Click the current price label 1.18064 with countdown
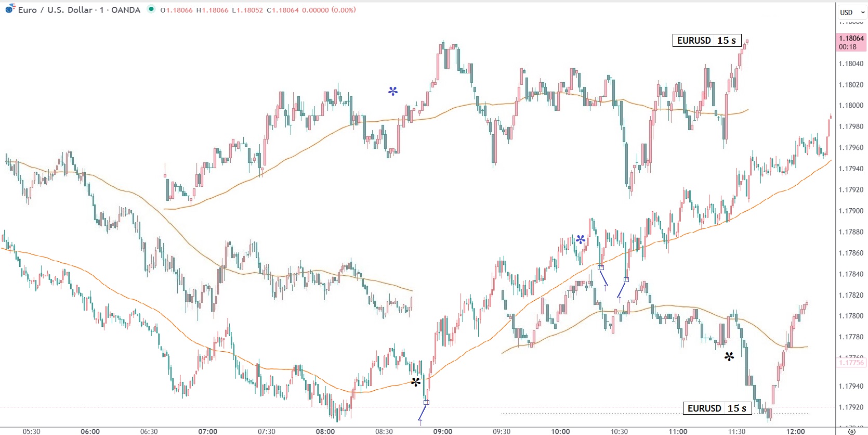The width and height of the screenshot is (868, 435). [851, 42]
